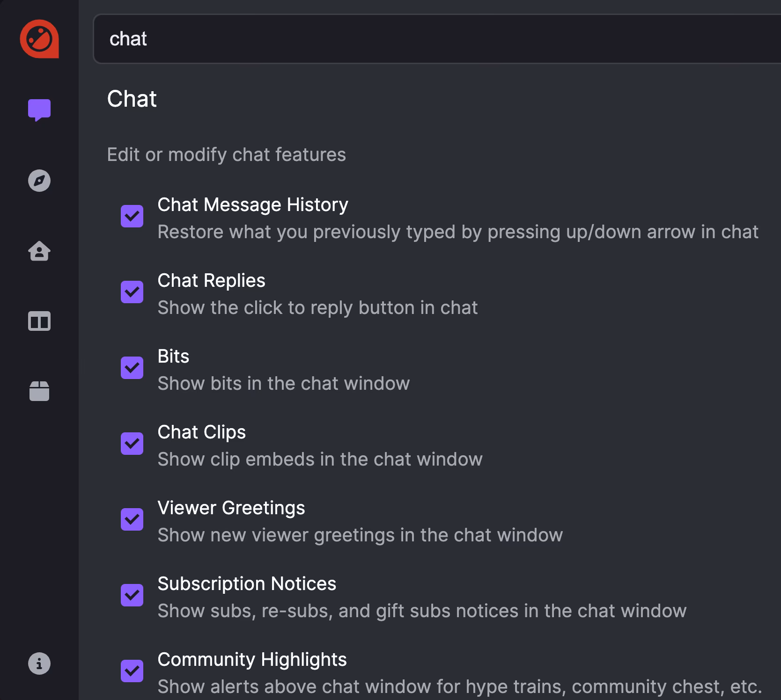This screenshot has height=700, width=781.
Task: Open the split-view layout icon
Action: 39,321
